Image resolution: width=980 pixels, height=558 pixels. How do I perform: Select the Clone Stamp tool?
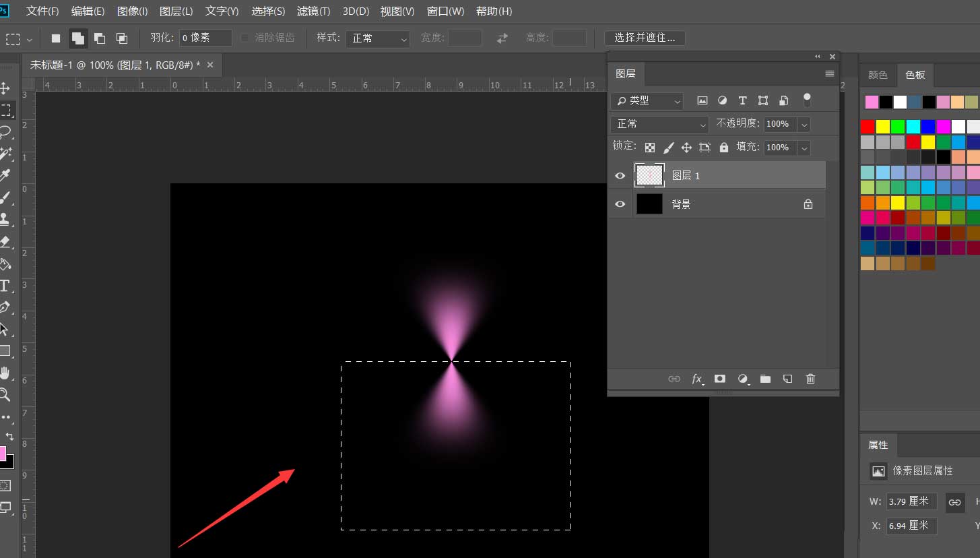point(5,219)
